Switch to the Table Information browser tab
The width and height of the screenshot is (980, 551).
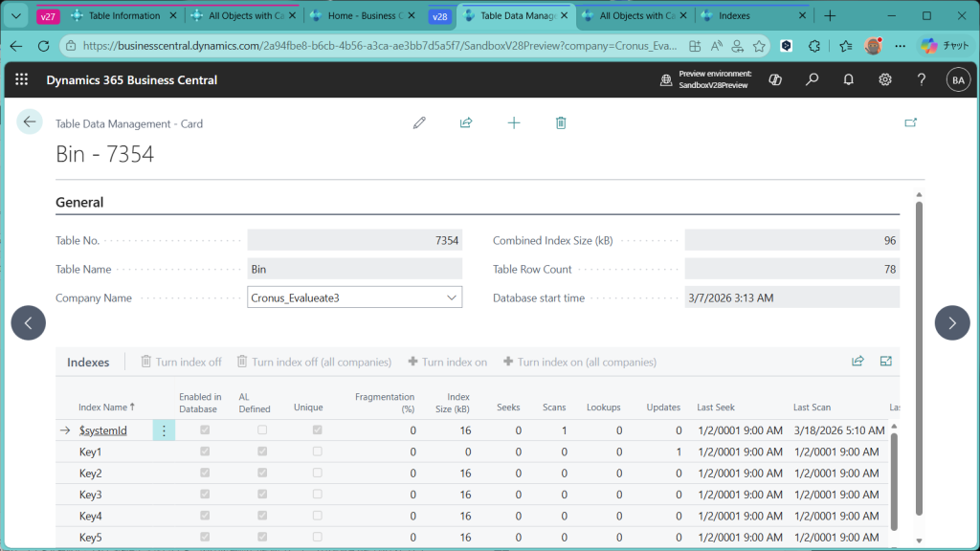[x=123, y=16]
